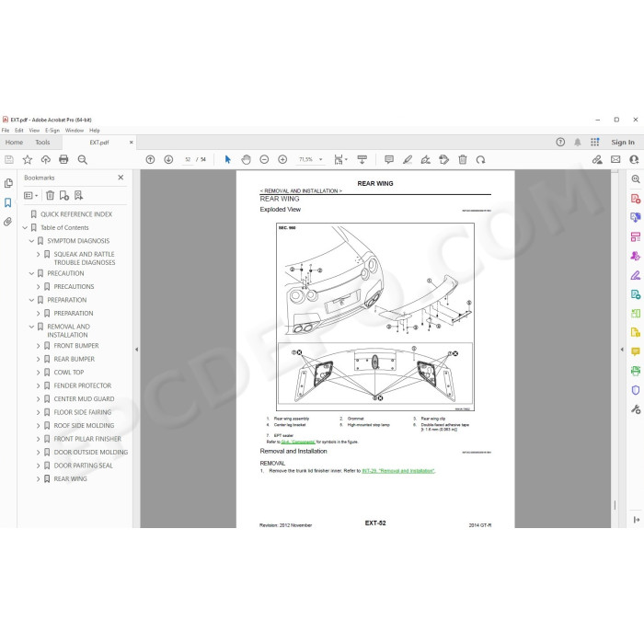Viewport: 644px width, 644px height.
Task: Switch to the Home tab
Action: 14,142
